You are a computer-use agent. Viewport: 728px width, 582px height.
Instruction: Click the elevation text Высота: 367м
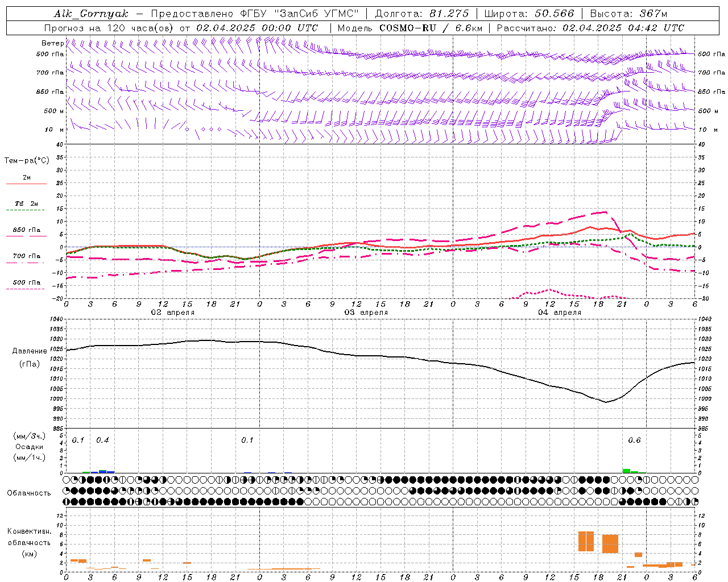click(x=628, y=14)
